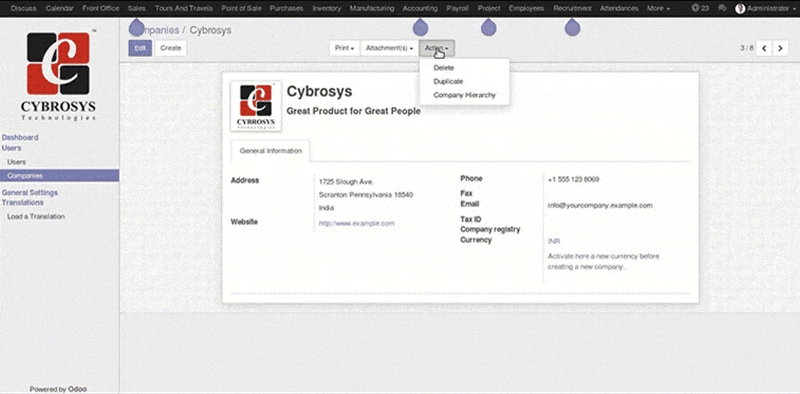Open Tours And Travels menu

coord(184,8)
